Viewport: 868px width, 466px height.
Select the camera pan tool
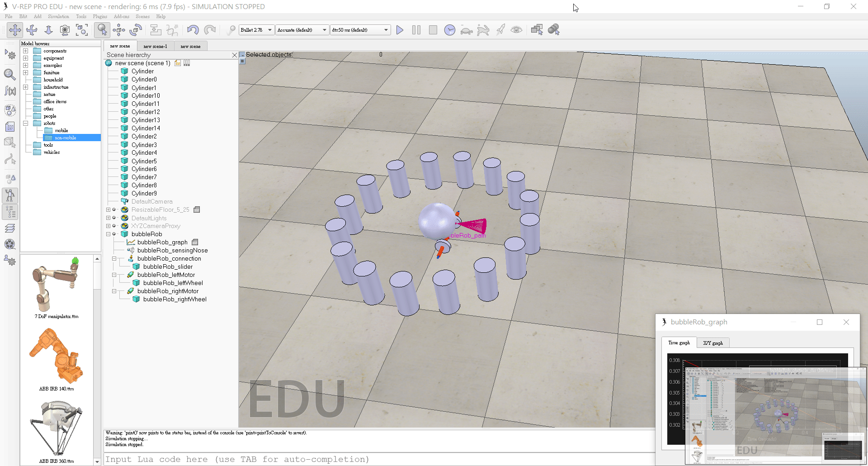(15, 30)
